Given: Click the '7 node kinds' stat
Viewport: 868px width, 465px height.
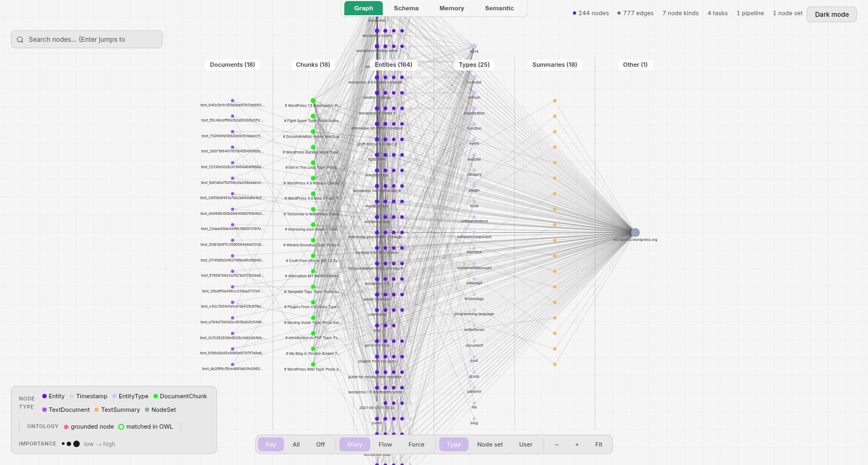Looking at the screenshot, I should (680, 13).
